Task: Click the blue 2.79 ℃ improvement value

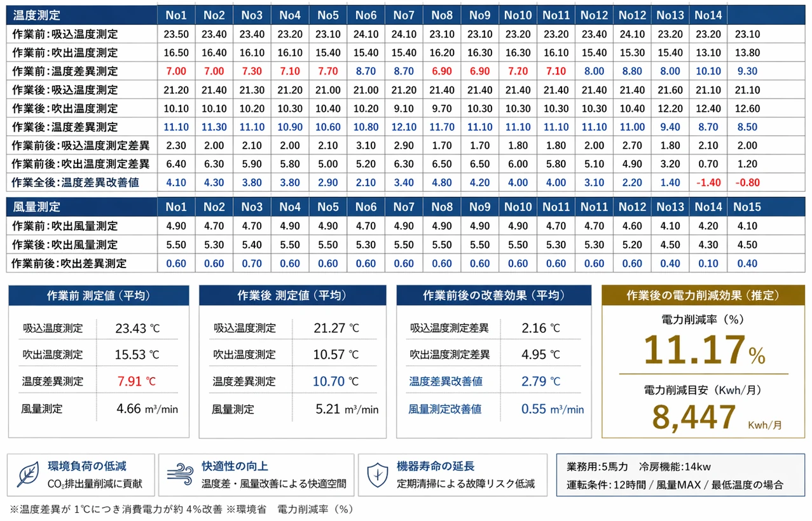Action: 541,382
